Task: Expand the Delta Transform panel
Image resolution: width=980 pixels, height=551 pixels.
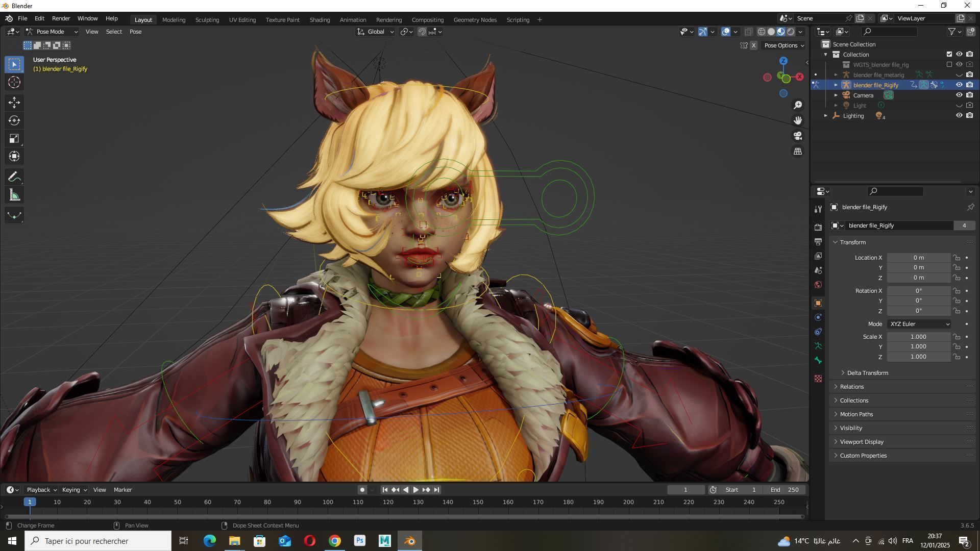Action: 867,373
